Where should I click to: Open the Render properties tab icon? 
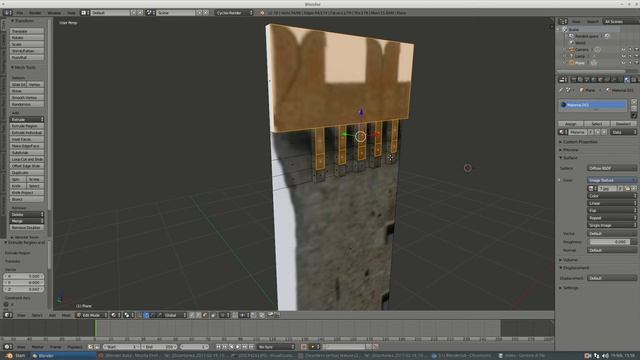coord(573,80)
